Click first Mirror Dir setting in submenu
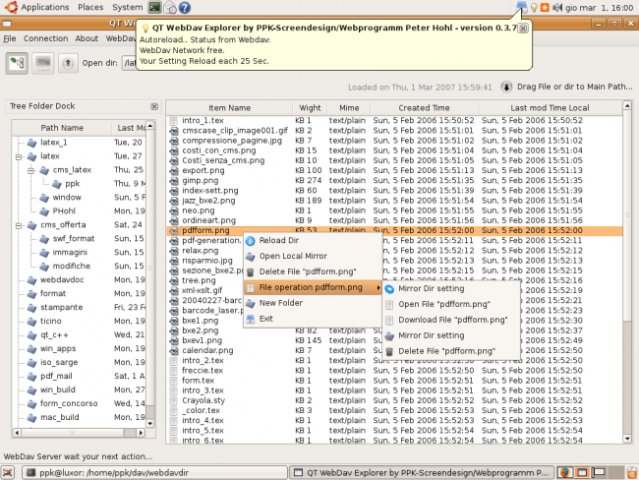The width and height of the screenshot is (639, 480). pyautogui.click(x=452, y=288)
